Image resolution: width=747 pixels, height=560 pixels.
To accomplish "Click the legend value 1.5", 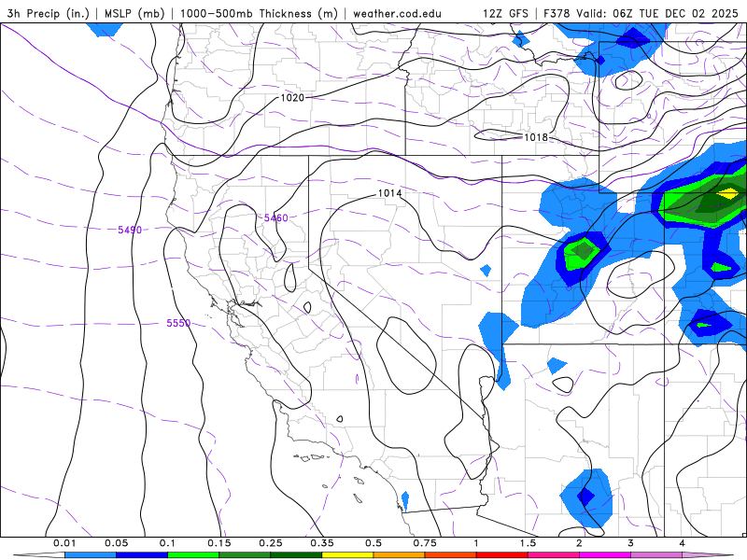I will pos(528,543).
